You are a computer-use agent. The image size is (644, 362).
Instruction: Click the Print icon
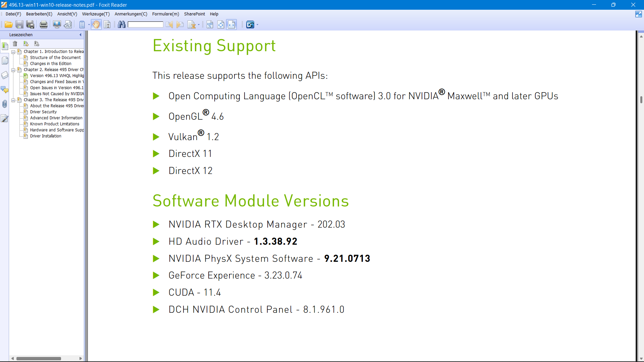[43, 24]
